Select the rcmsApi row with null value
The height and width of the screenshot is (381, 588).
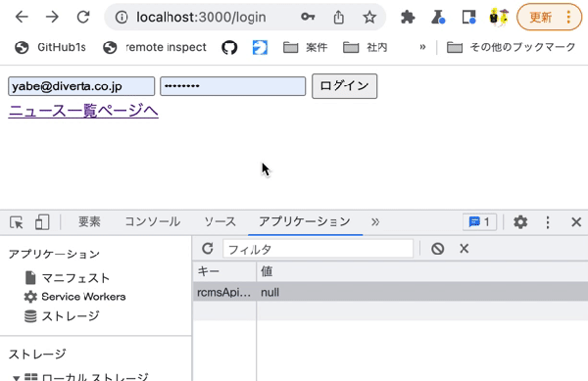[390, 292]
